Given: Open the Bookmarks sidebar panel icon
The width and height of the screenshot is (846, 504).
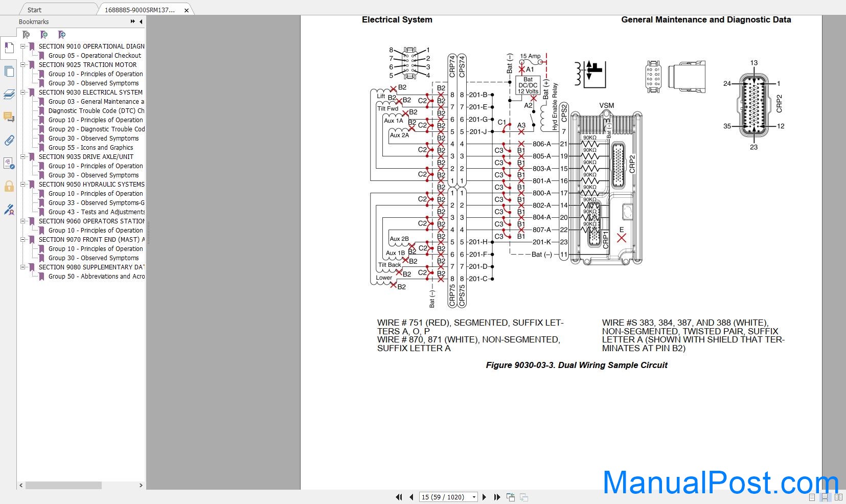Looking at the screenshot, I should (9, 48).
